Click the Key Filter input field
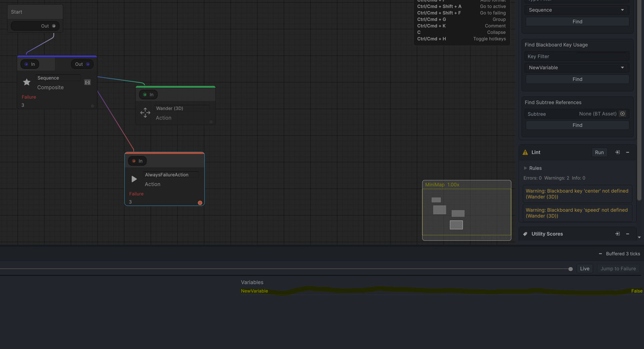This screenshot has height=349, width=644. 577,56
